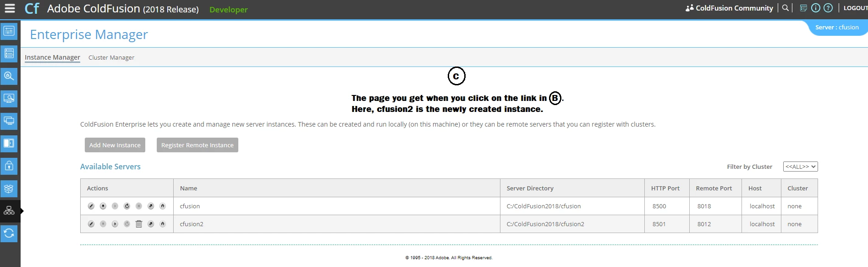Click the LOGOUT link
The width and height of the screenshot is (868, 267).
[855, 8]
